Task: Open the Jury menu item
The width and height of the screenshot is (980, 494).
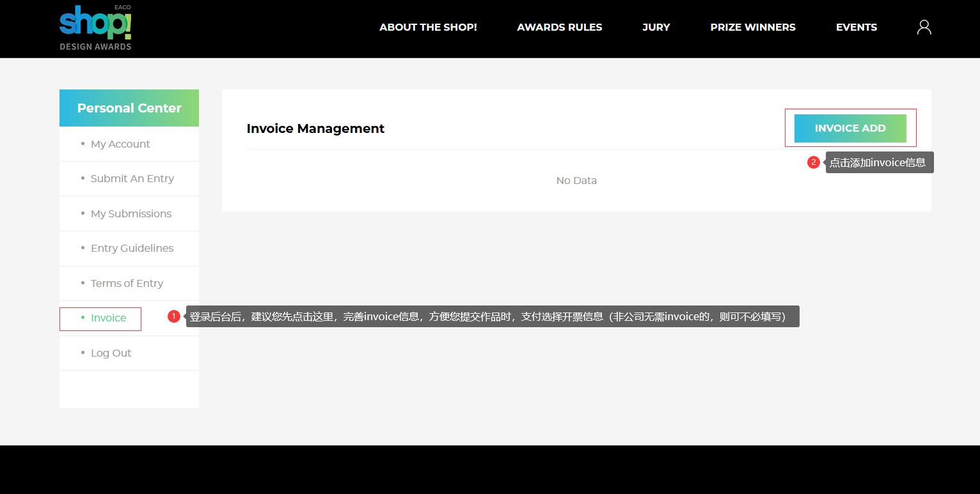Action: (656, 27)
